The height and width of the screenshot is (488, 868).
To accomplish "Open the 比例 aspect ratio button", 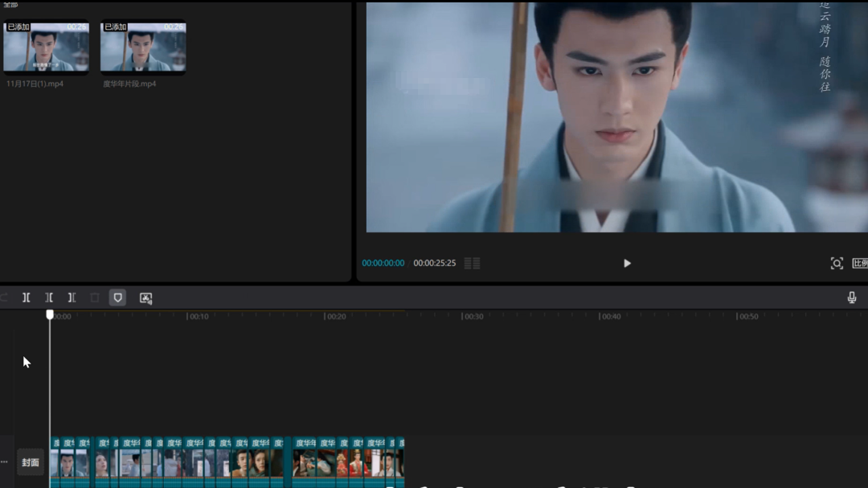I will click(860, 264).
